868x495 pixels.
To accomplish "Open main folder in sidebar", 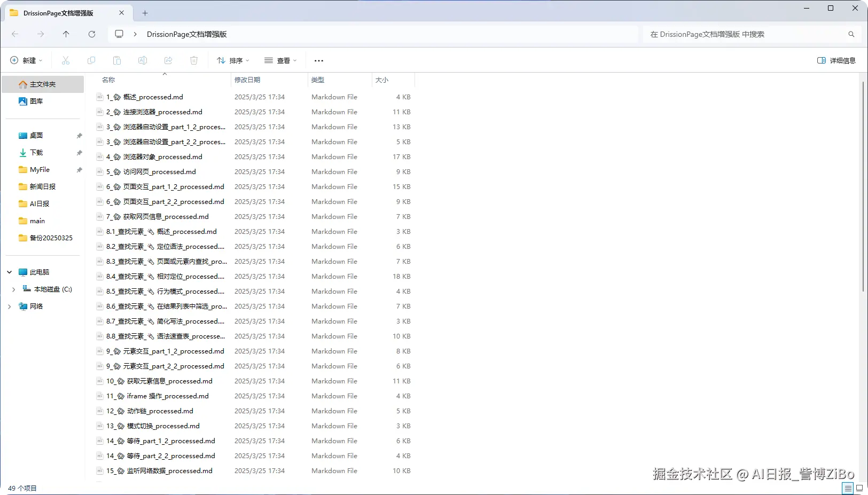I will coord(43,221).
